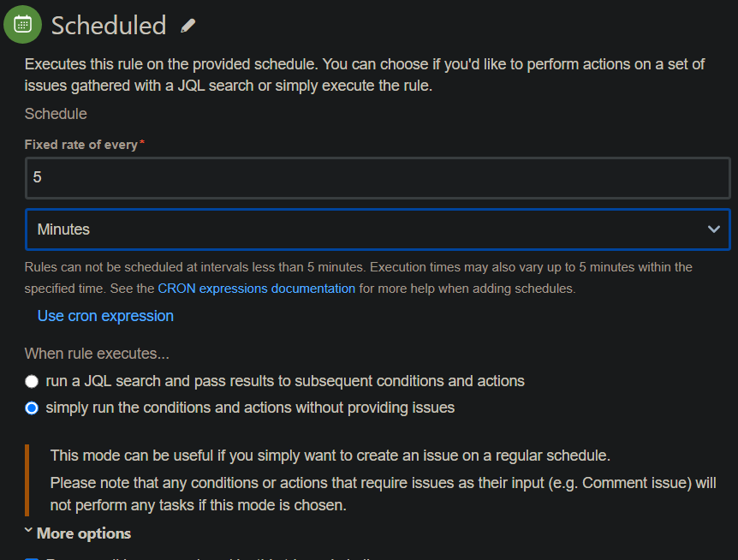Toggle the cut-off checkbox under More options
Viewport: 738px width, 560px height.
point(32,558)
